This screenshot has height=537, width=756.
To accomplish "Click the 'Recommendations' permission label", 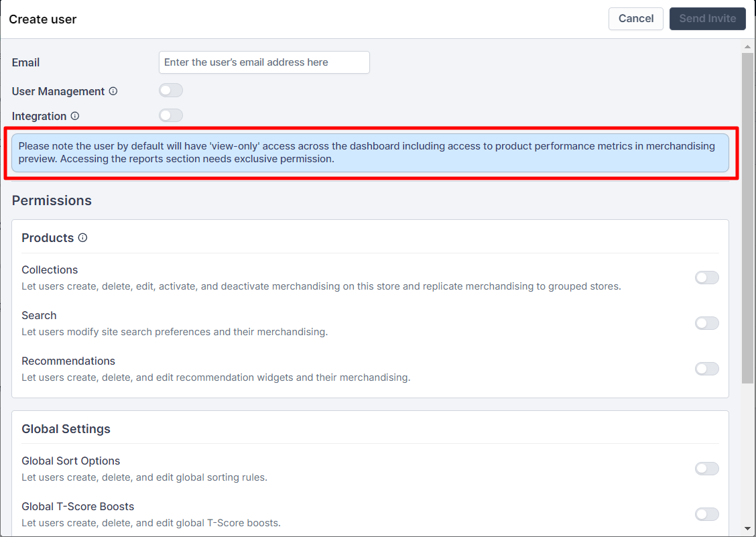I will point(68,361).
